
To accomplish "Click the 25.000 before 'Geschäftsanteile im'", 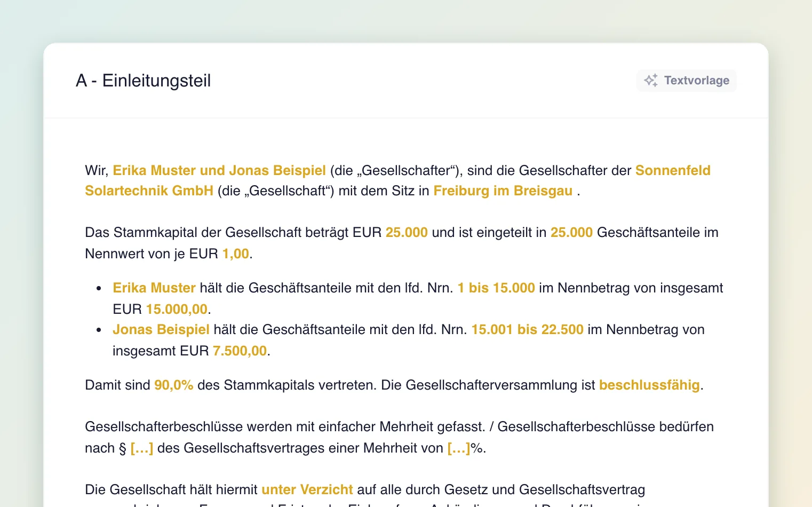I will [571, 233].
